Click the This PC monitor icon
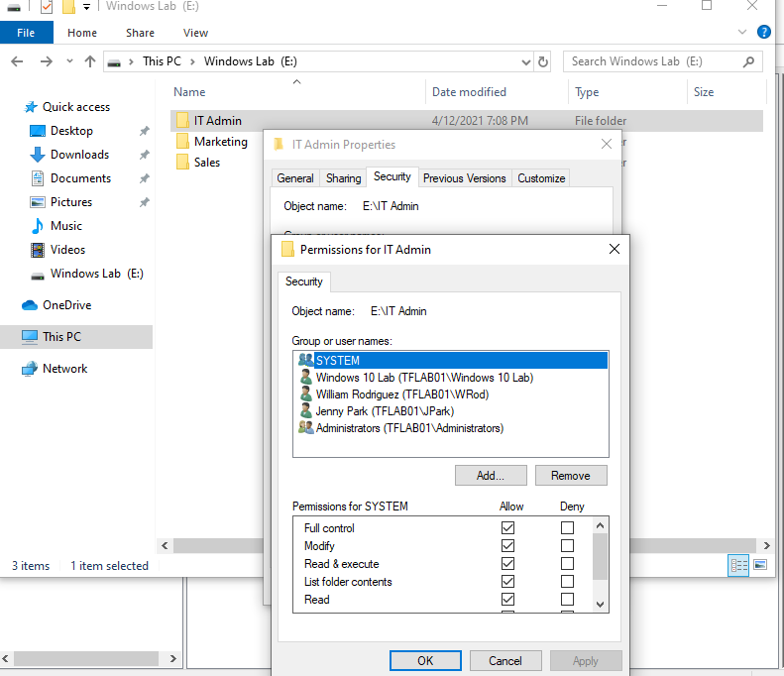 30,337
